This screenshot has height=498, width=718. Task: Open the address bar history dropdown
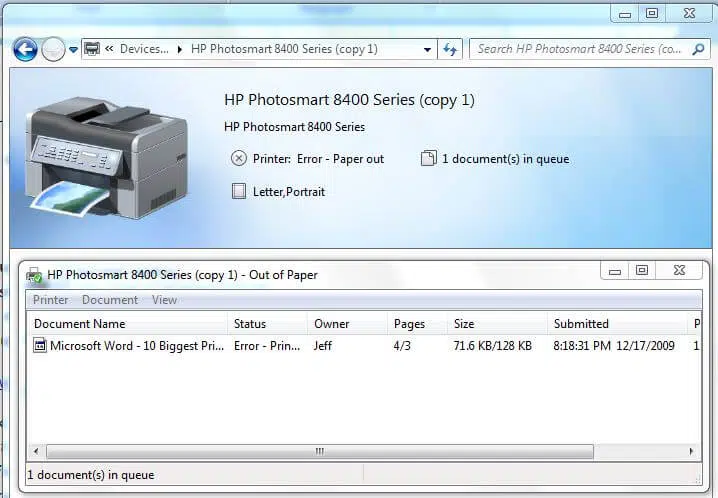pos(427,49)
